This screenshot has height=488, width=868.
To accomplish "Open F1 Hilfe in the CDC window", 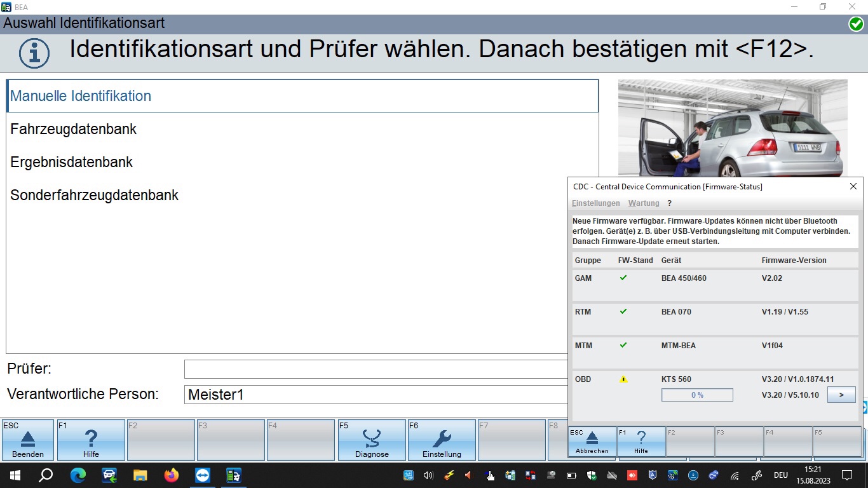I will point(641,442).
